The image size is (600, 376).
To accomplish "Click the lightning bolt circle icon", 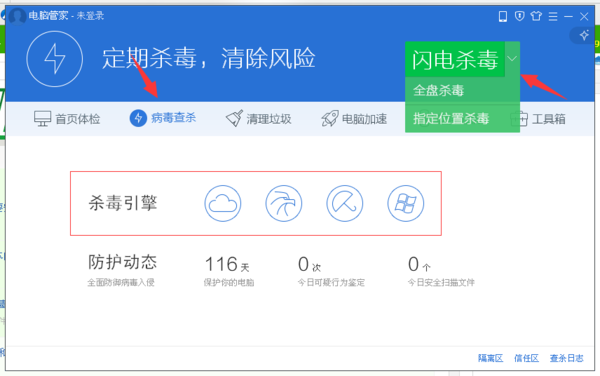I will click(x=55, y=59).
